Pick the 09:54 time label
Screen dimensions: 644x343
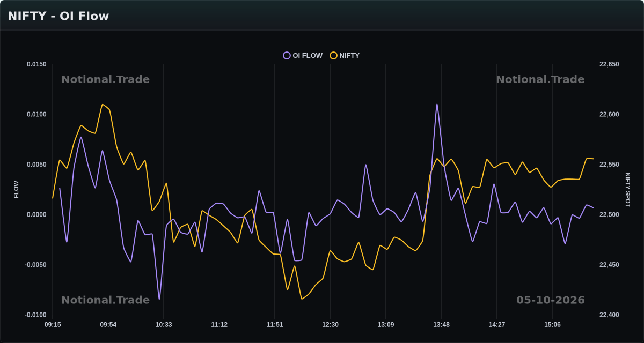pos(108,325)
